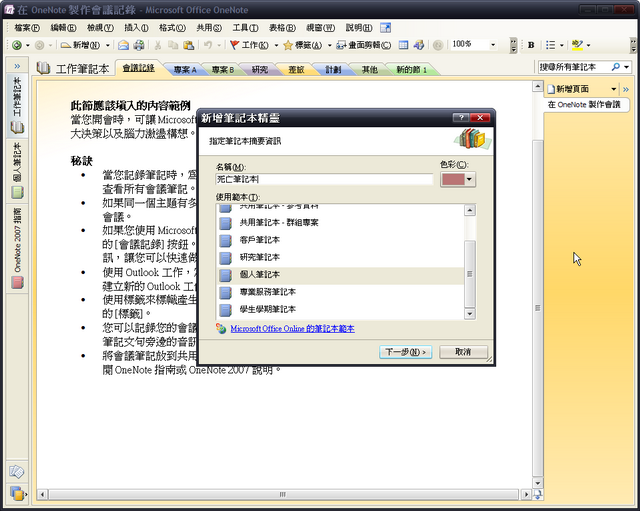Select the 客戶筆記本 template
Viewport: 640px width, 511px height.
[340, 240]
